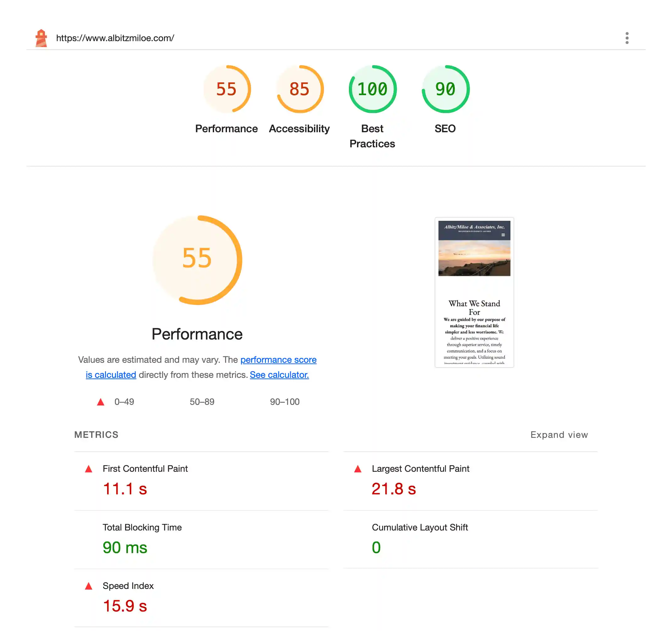Select the METRICS section heading
Image resolution: width=672 pixels, height=631 pixels.
coord(96,435)
